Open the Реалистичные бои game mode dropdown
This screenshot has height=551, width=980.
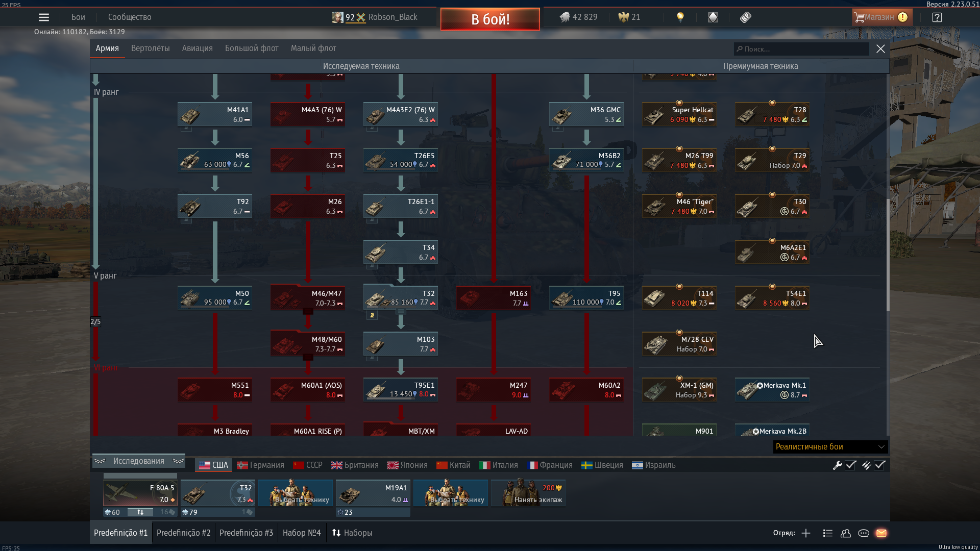[830, 447]
